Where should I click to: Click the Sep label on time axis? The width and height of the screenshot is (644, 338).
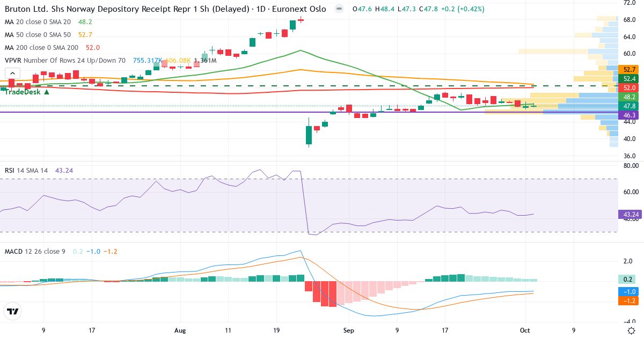tap(349, 330)
